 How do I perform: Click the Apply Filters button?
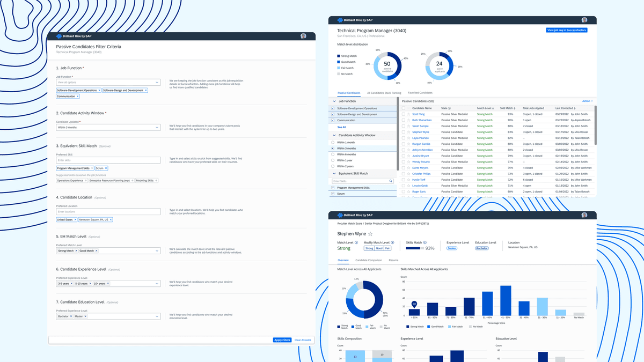pos(282,340)
